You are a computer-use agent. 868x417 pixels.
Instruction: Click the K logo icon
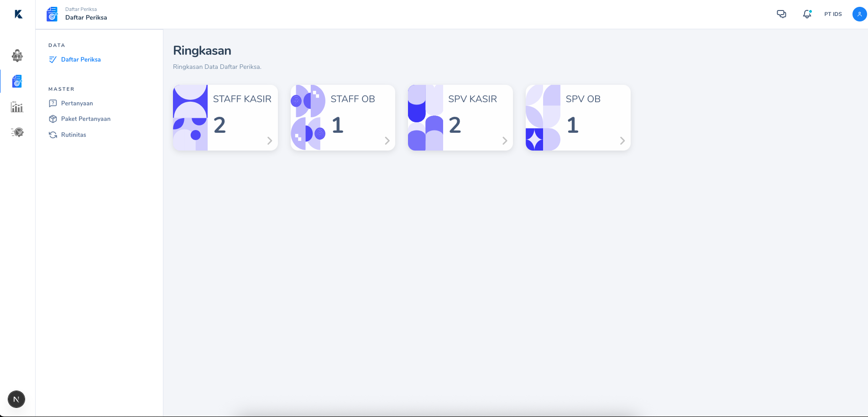click(18, 14)
